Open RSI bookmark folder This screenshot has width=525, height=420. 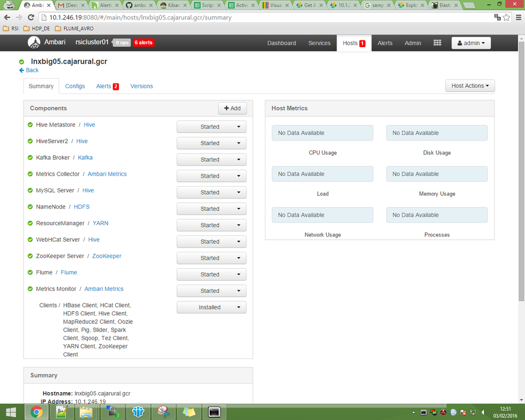click(11, 28)
